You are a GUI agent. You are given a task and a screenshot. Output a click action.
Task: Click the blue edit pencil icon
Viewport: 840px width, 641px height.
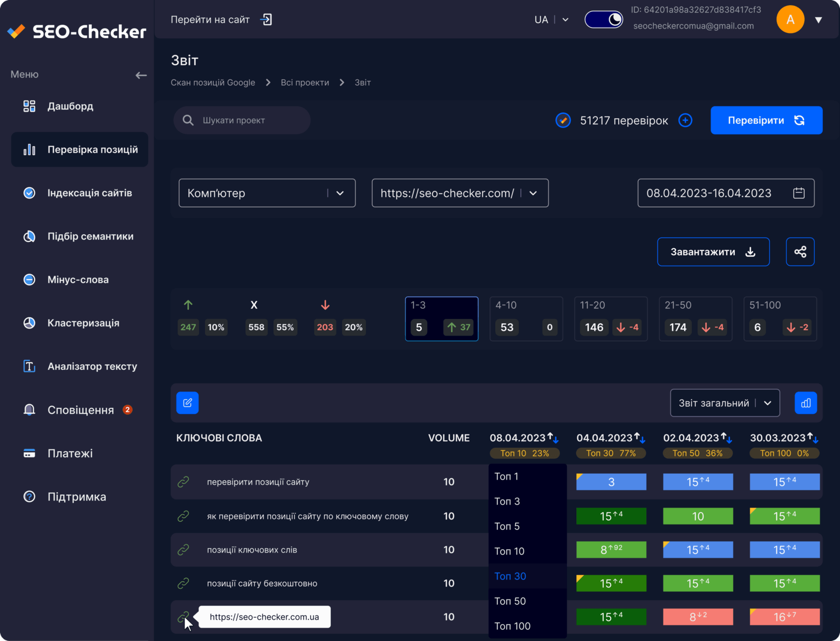click(187, 403)
